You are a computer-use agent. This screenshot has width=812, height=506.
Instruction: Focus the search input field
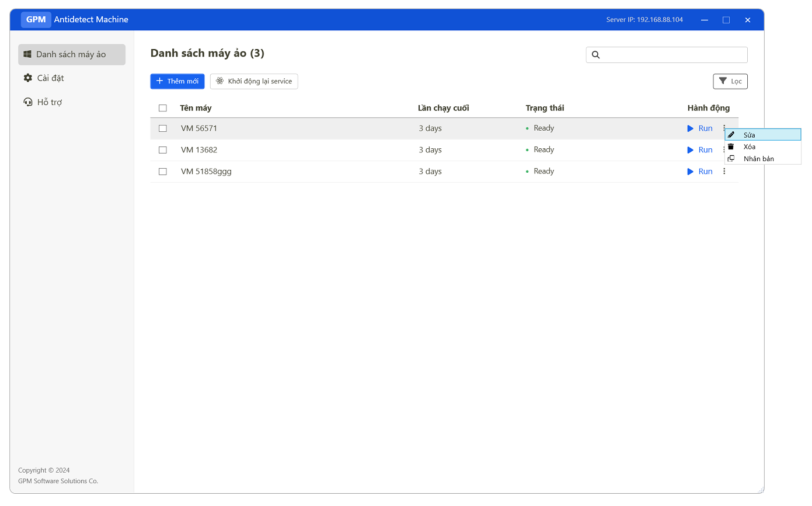pyautogui.click(x=672, y=55)
